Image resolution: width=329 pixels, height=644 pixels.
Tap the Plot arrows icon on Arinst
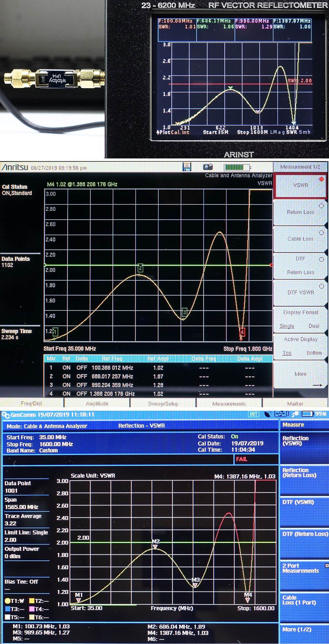[x=158, y=132]
